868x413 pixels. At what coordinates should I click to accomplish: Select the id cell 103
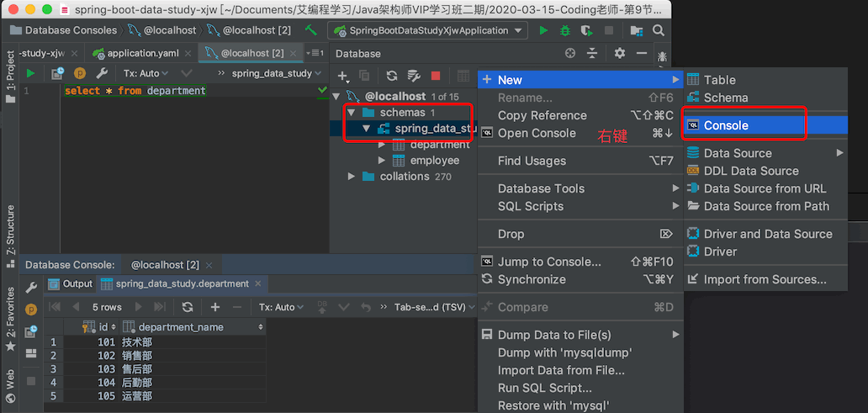click(92, 368)
